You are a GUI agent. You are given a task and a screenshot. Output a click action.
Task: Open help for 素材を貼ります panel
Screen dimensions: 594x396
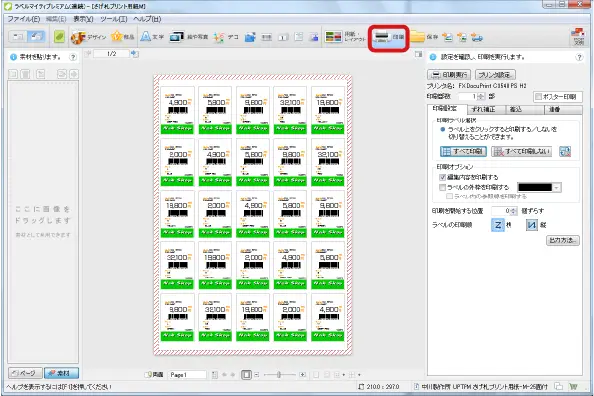click(72, 57)
